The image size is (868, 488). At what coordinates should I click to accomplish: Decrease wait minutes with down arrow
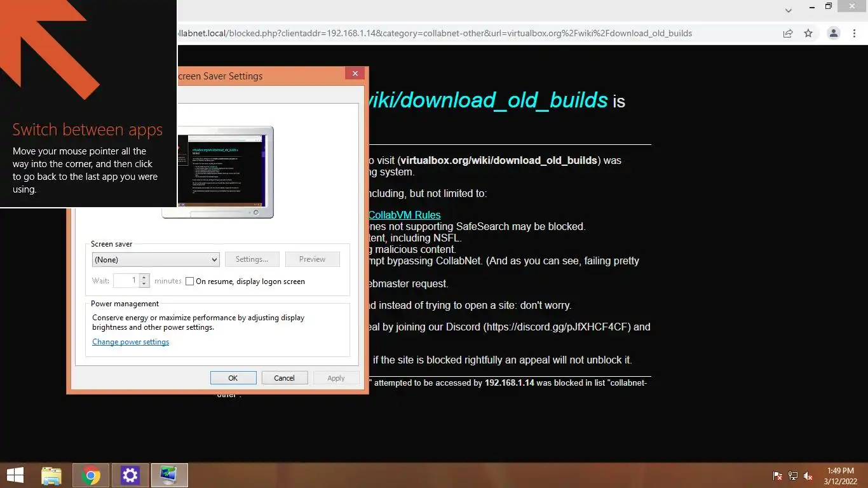(x=144, y=284)
